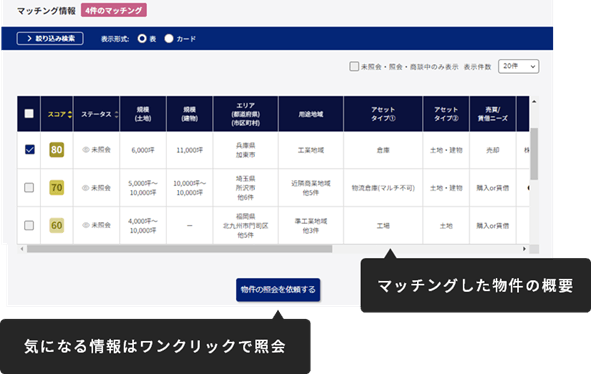Viewport: 591px width, 374px height.
Task: Switch display format to カード
Action: pyautogui.click(x=169, y=38)
